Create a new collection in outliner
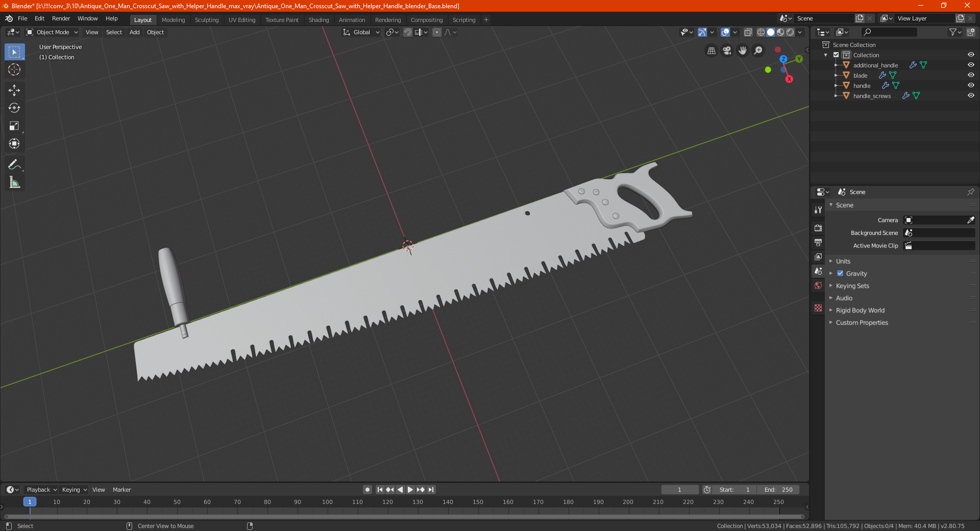Viewport: 980px width, 531px height. [970, 32]
